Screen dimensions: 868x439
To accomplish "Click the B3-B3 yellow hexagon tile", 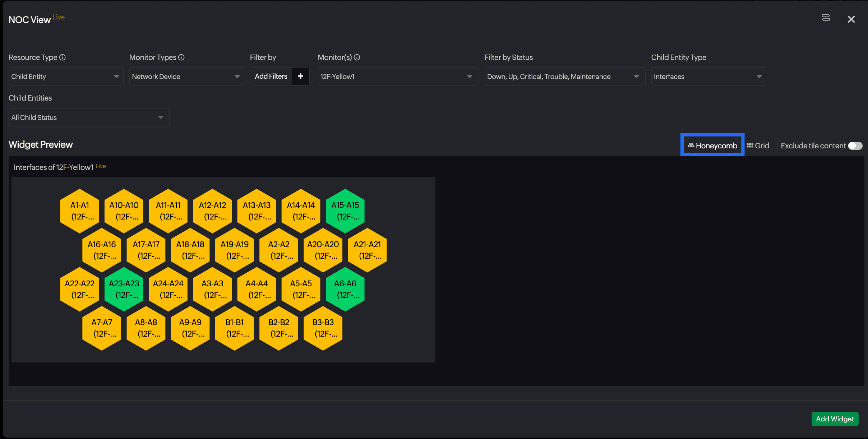I will (x=323, y=328).
